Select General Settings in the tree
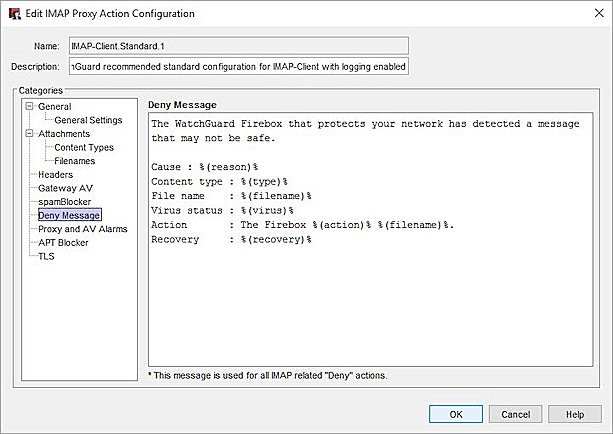 click(x=88, y=120)
